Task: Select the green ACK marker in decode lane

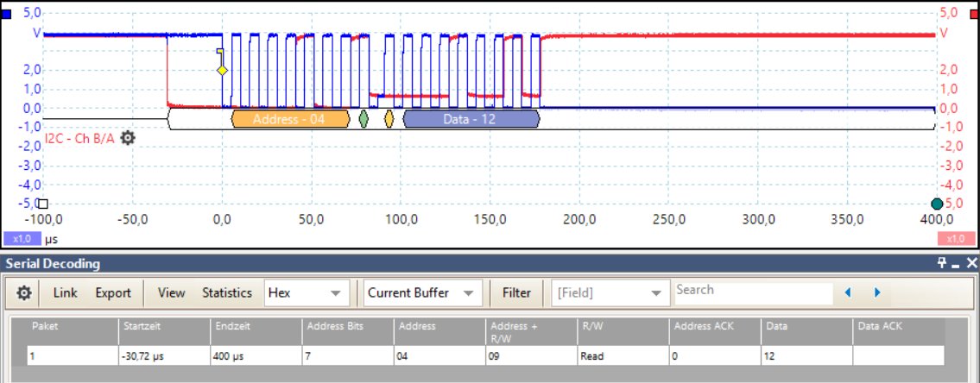Action: (x=364, y=118)
